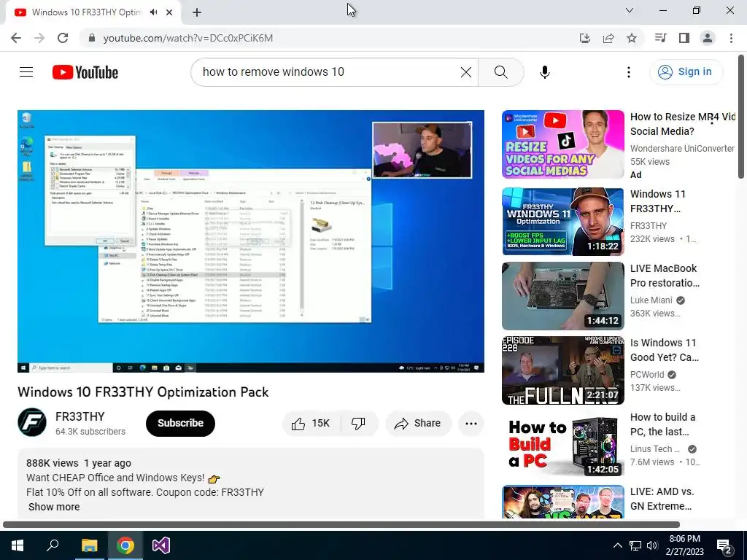The height and width of the screenshot is (560, 747).
Task: Click 888K views description text
Action: (x=53, y=463)
